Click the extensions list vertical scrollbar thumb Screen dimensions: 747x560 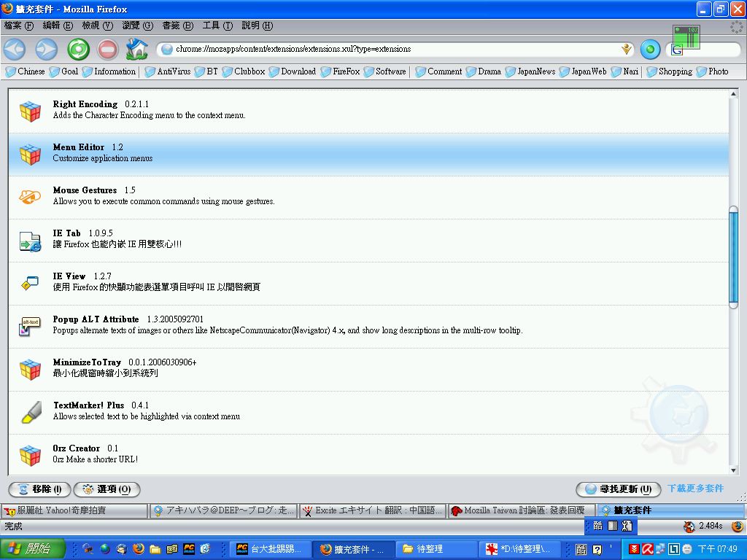pyautogui.click(x=733, y=255)
